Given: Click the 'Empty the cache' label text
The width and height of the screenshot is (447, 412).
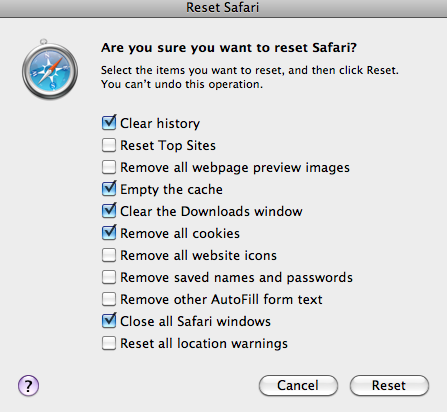Looking at the screenshot, I should point(171,190).
